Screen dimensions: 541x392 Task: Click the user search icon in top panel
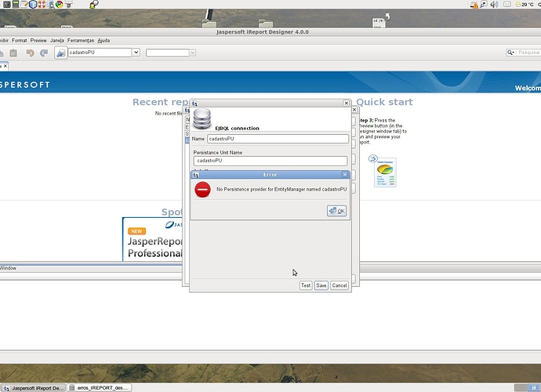tap(93, 4)
